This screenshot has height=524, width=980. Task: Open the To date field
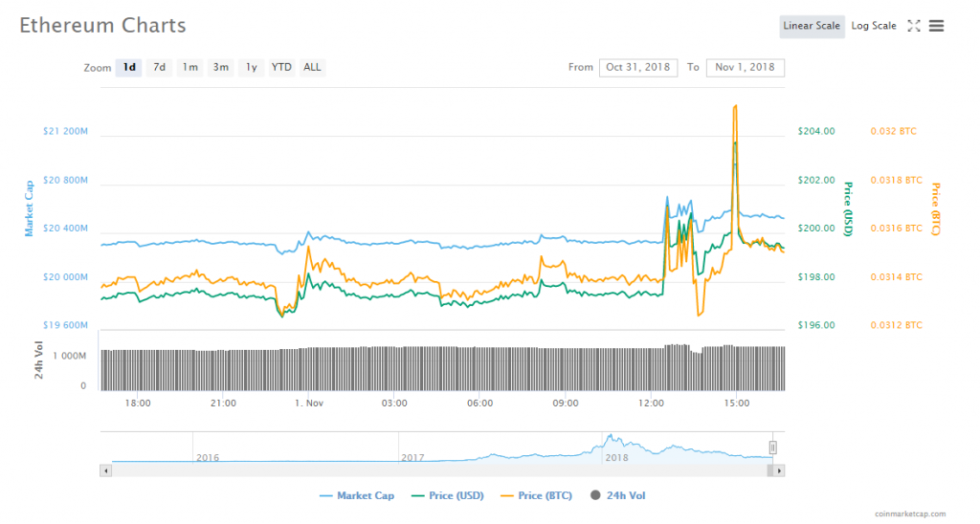[x=745, y=67]
